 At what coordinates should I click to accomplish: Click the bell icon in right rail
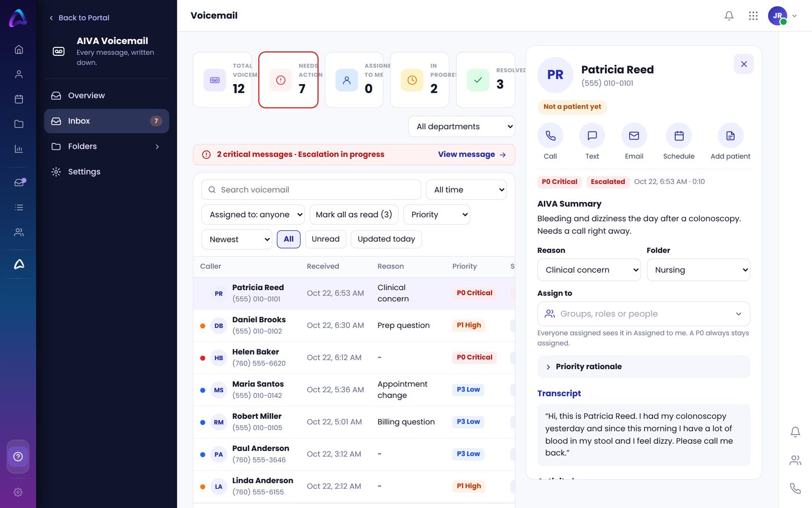point(795,432)
